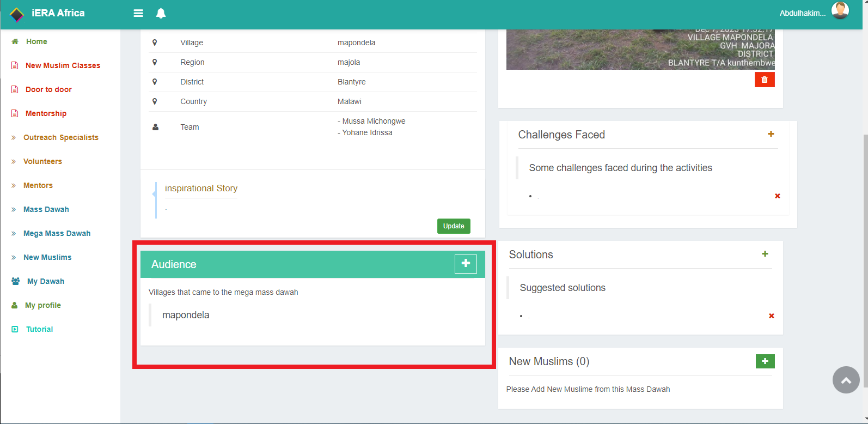The width and height of the screenshot is (868, 424).
Task: Click green plus to add New Muslims
Action: click(x=765, y=361)
